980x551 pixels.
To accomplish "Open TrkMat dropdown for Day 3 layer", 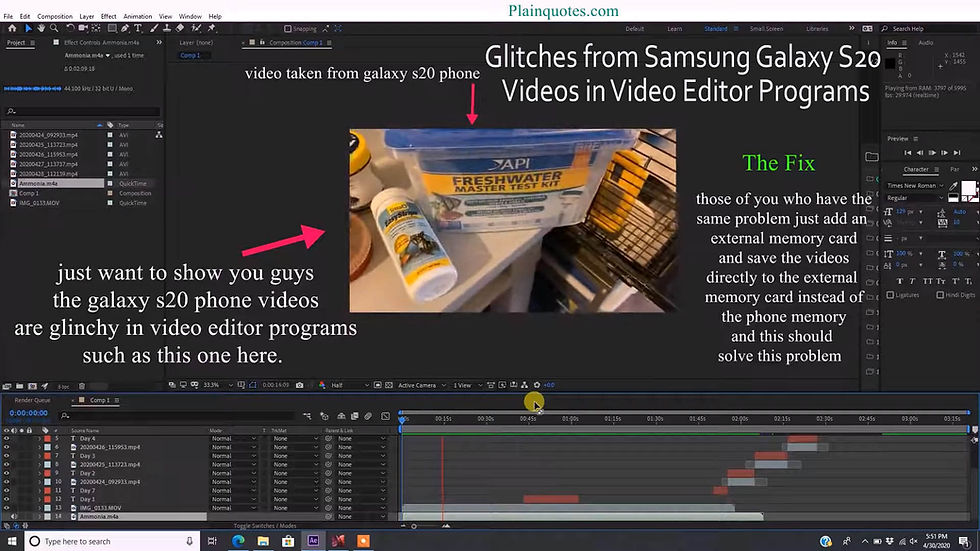I will [295, 456].
